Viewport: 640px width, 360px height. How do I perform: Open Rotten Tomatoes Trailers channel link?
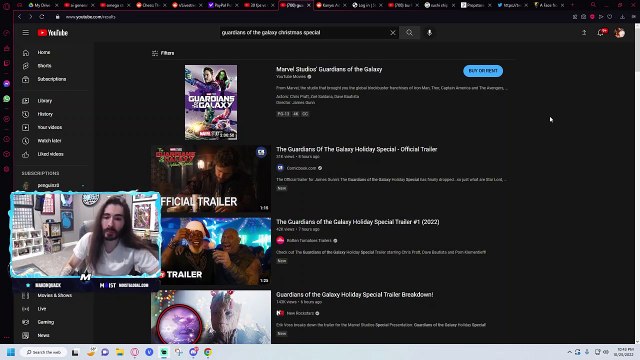pyautogui.click(x=309, y=241)
